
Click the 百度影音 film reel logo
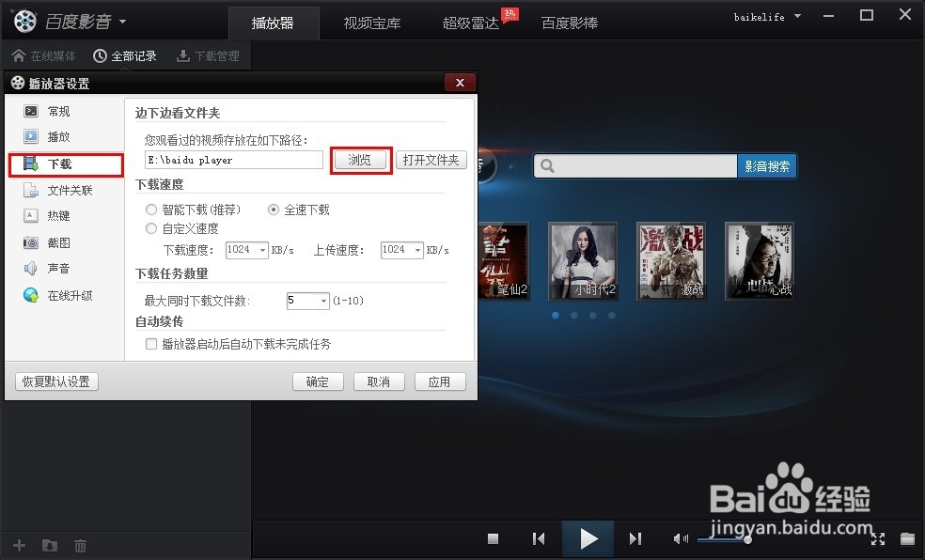(25, 22)
